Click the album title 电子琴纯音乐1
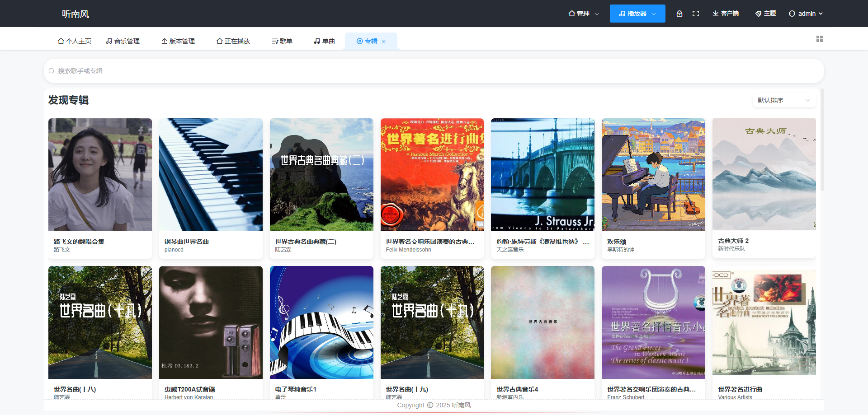This screenshot has width=868, height=415. [x=296, y=389]
